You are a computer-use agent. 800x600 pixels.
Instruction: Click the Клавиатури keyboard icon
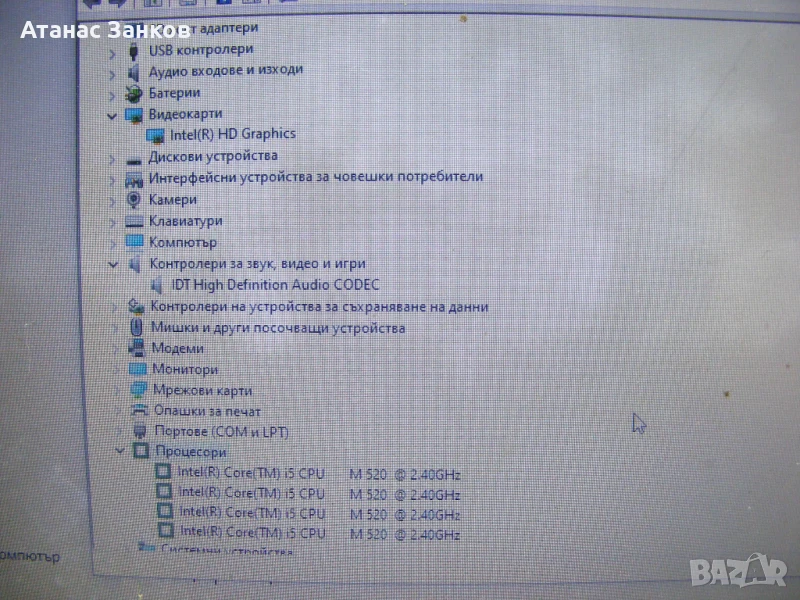135,221
